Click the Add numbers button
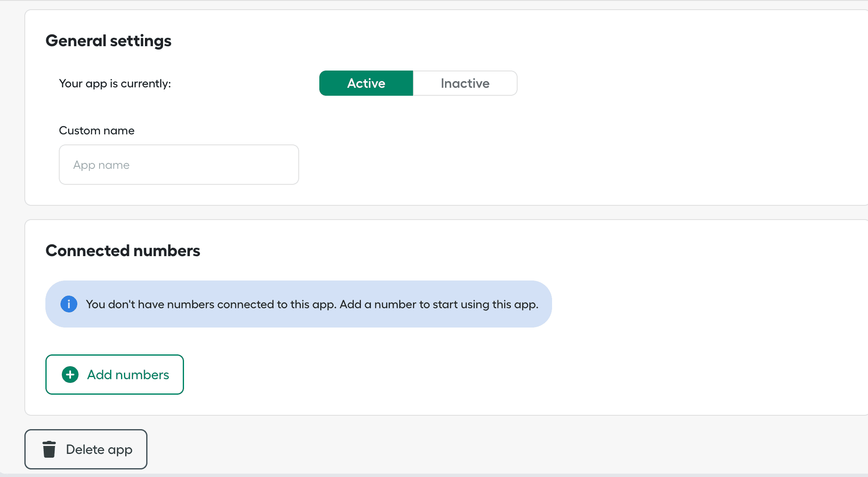868x477 pixels. coord(115,375)
